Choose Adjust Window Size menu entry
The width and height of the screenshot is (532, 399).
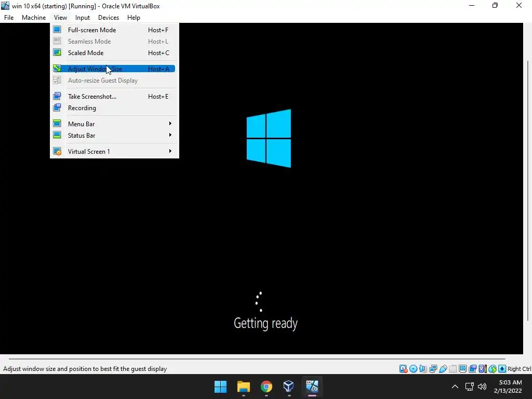(114, 69)
